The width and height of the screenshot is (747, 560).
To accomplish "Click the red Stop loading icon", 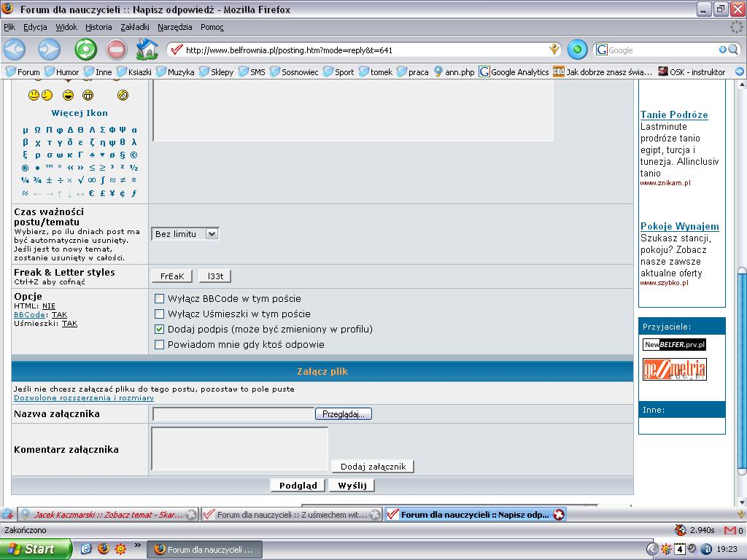I will 117,50.
